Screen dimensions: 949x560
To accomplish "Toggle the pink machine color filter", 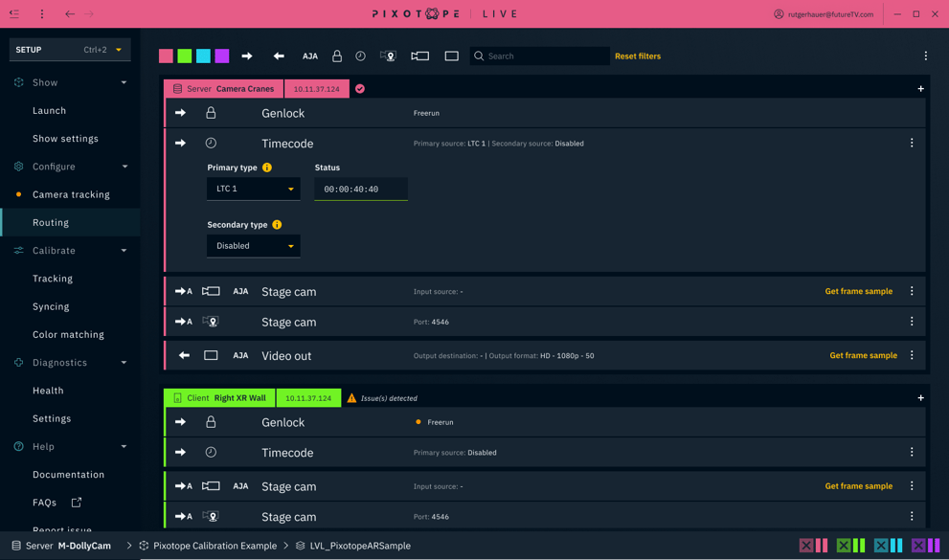I will [166, 56].
